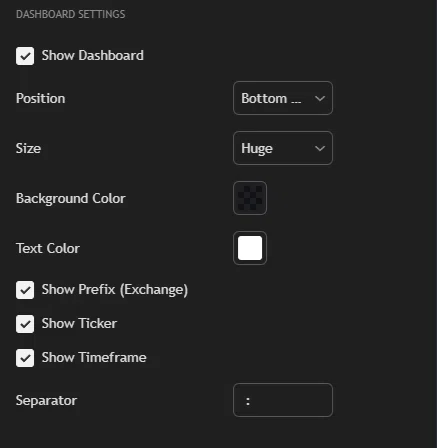The image size is (437, 448).
Task: Click the DASHBOARD SETTINGS section header
Action: point(71,14)
